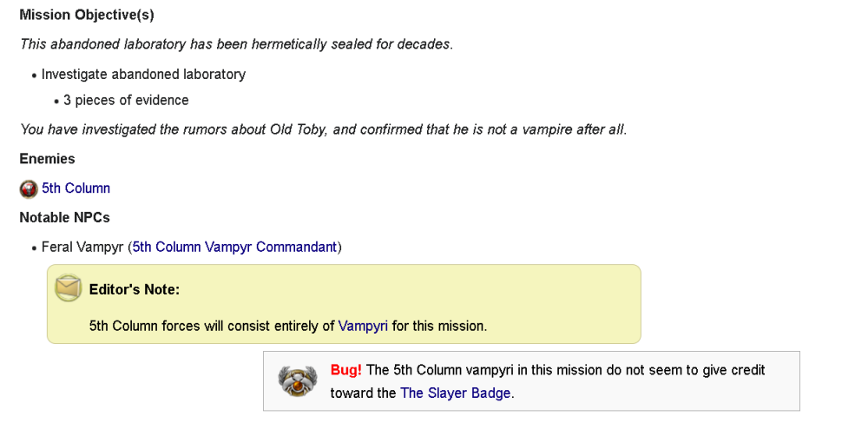Click the bold Editor's Note title
Screen dimensions: 868x423
135,289
